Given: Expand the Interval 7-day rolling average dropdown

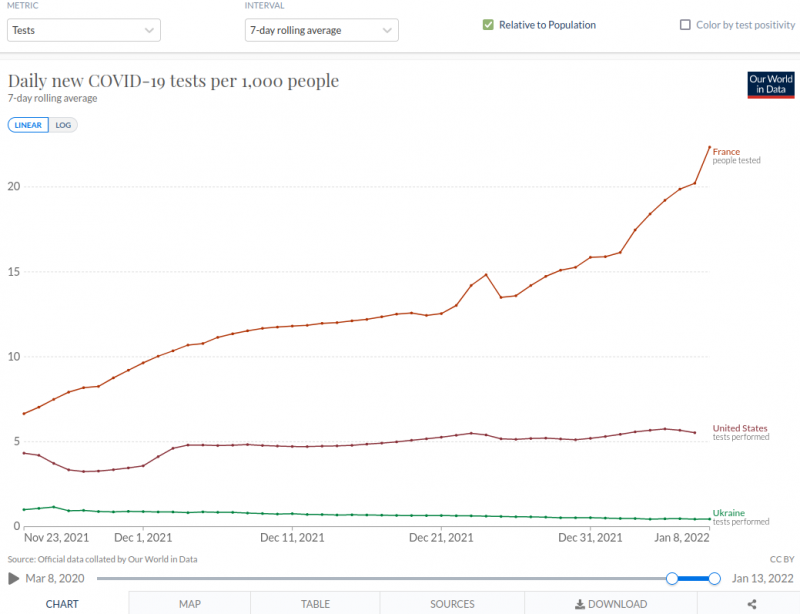Looking at the screenshot, I should click(321, 30).
